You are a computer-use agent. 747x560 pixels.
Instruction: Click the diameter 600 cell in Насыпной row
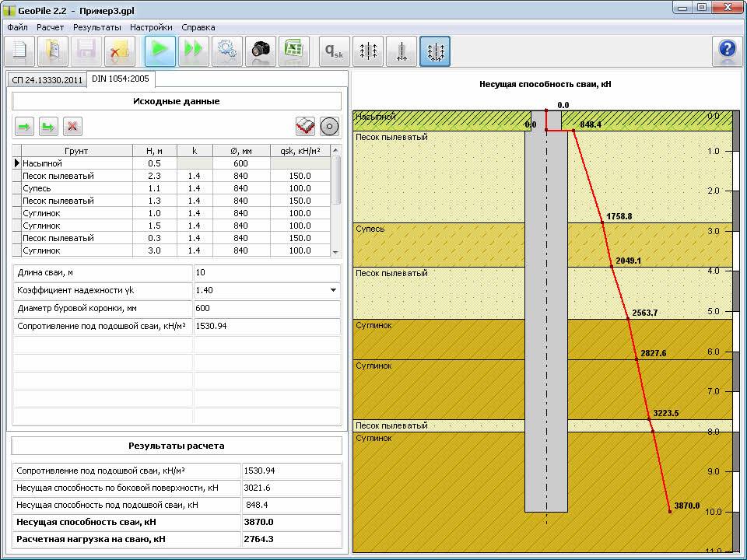click(241, 163)
